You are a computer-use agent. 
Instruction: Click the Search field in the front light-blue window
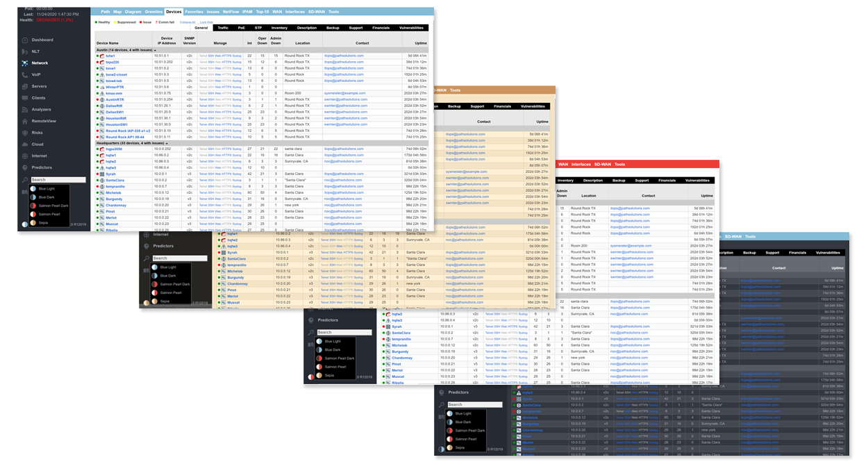(58, 180)
